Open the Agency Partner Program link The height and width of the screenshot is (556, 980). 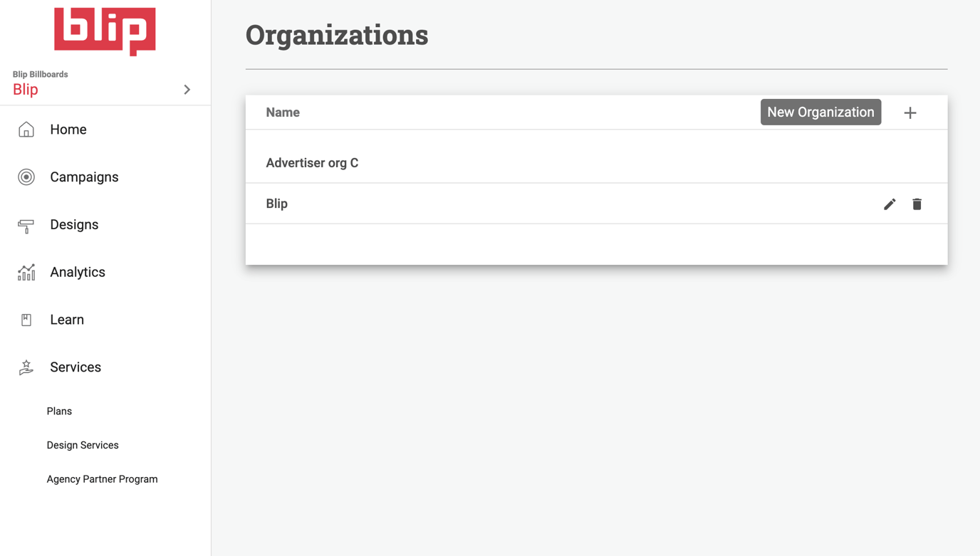point(102,478)
